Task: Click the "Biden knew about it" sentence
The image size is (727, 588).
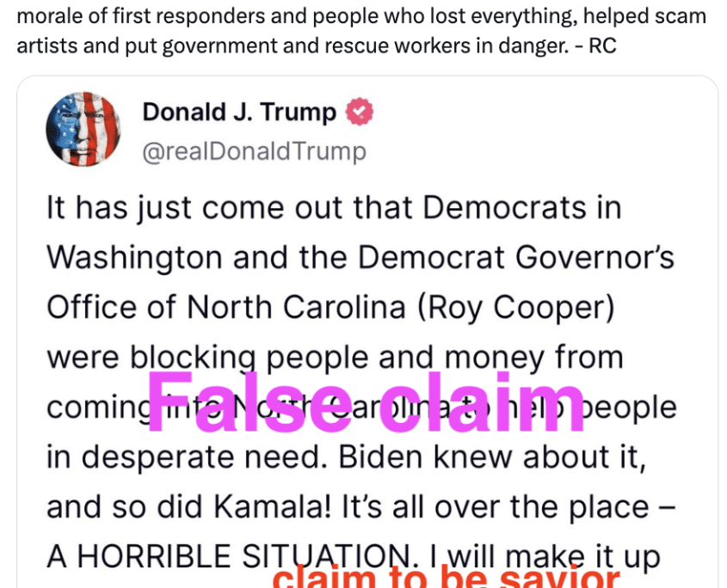Action: (x=492, y=456)
